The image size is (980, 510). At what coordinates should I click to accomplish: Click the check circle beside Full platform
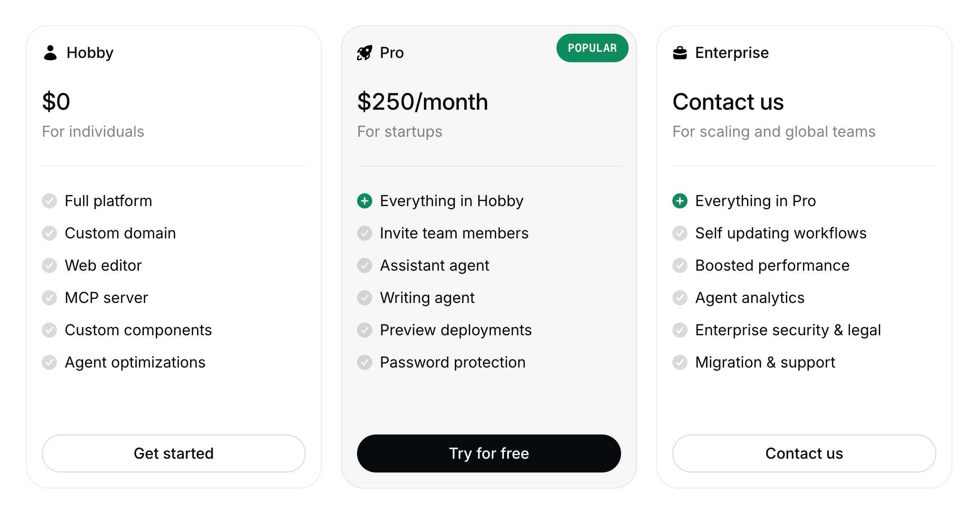49,201
